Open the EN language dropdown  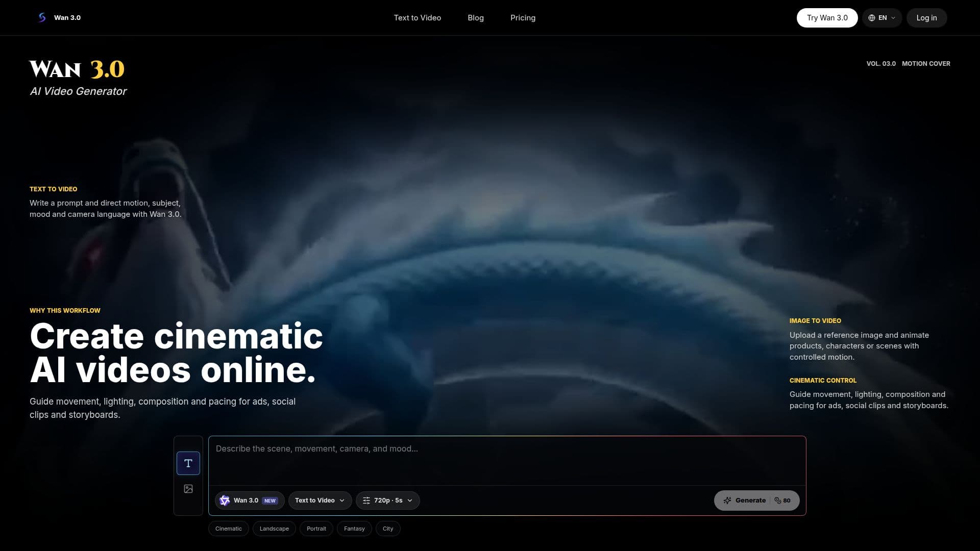coord(882,18)
